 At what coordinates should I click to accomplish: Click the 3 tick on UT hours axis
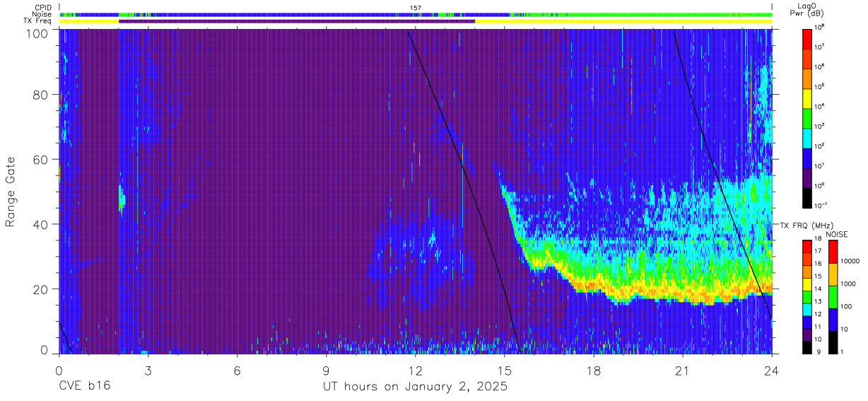pos(148,370)
